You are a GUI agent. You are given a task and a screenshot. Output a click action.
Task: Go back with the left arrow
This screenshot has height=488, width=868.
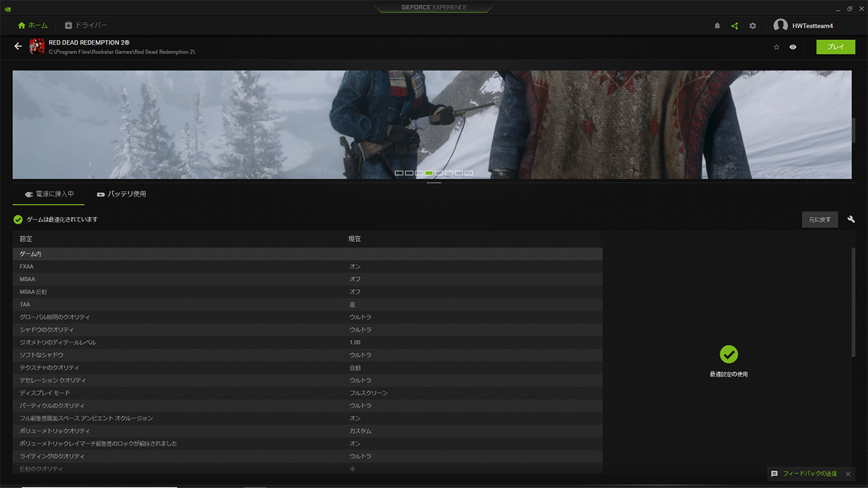coord(18,46)
